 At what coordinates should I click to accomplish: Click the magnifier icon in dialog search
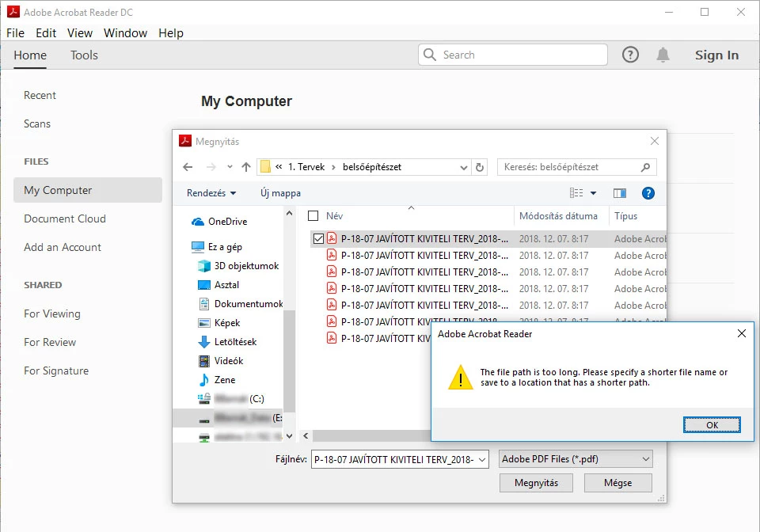(645, 167)
